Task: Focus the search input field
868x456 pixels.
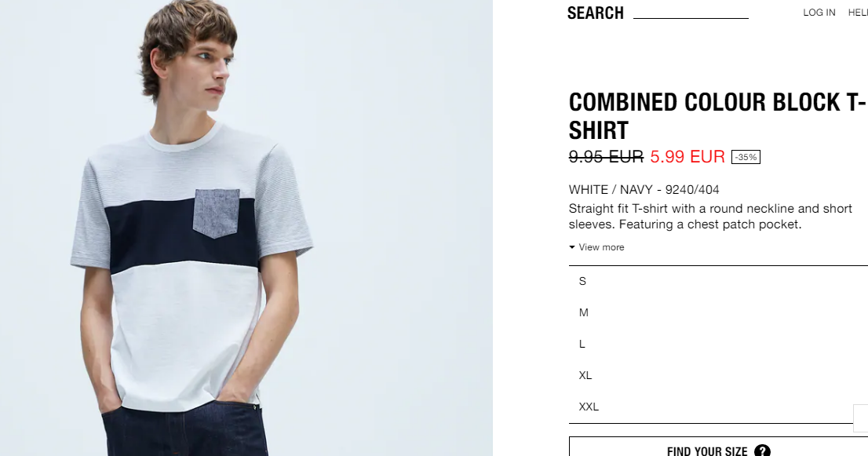Action: click(x=691, y=13)
